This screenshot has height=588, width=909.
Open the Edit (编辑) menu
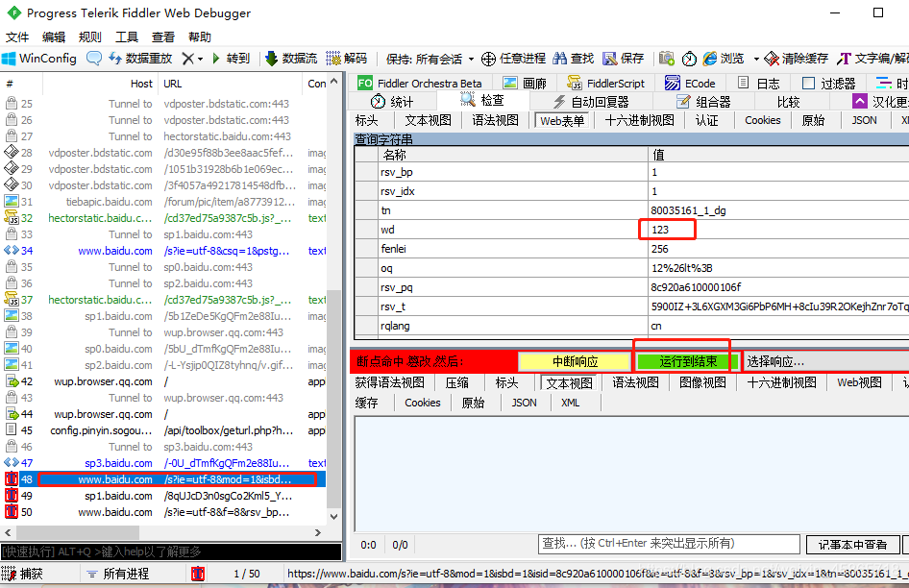[54, 37]
